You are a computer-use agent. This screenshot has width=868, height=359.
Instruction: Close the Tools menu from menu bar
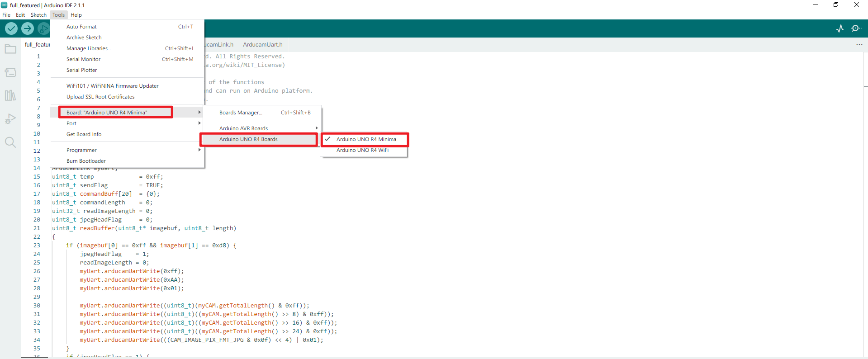pyautogui.click(x=59, y=15)
